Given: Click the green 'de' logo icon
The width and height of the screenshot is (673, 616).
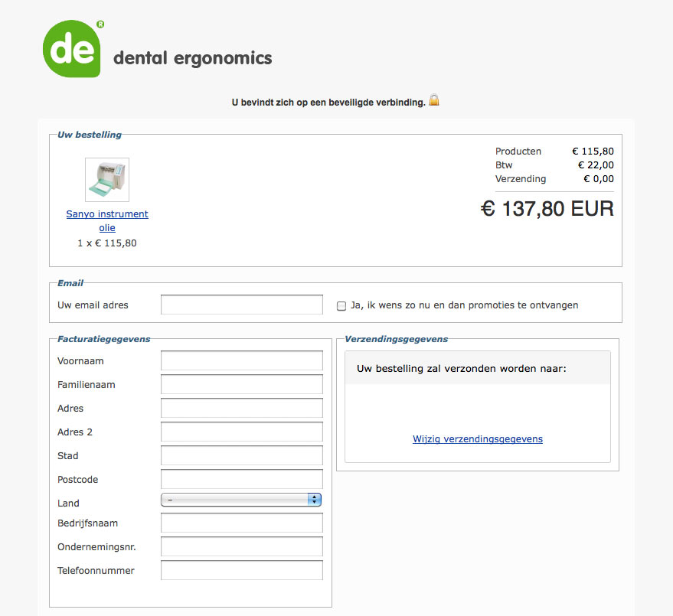Looking at the screenshot, I should pyautogui.click(x=72, y=48).
